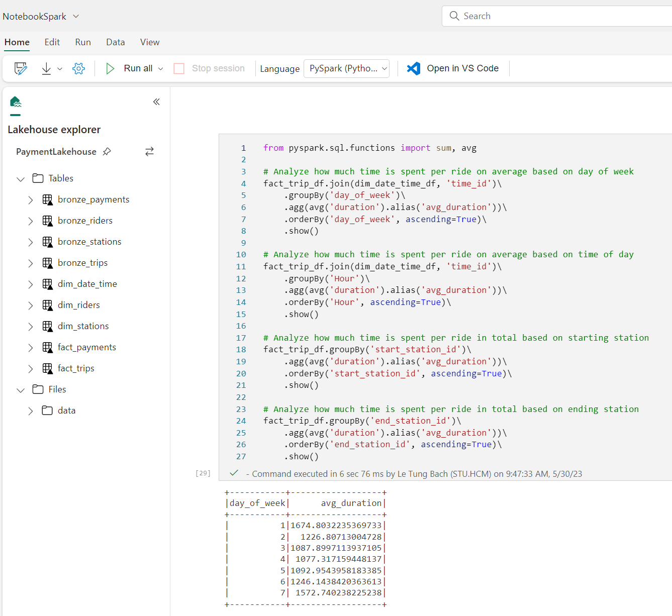The image size is (672, 616).
Task: Expand the bronze_payments table
Action: (x=31, y=200)
